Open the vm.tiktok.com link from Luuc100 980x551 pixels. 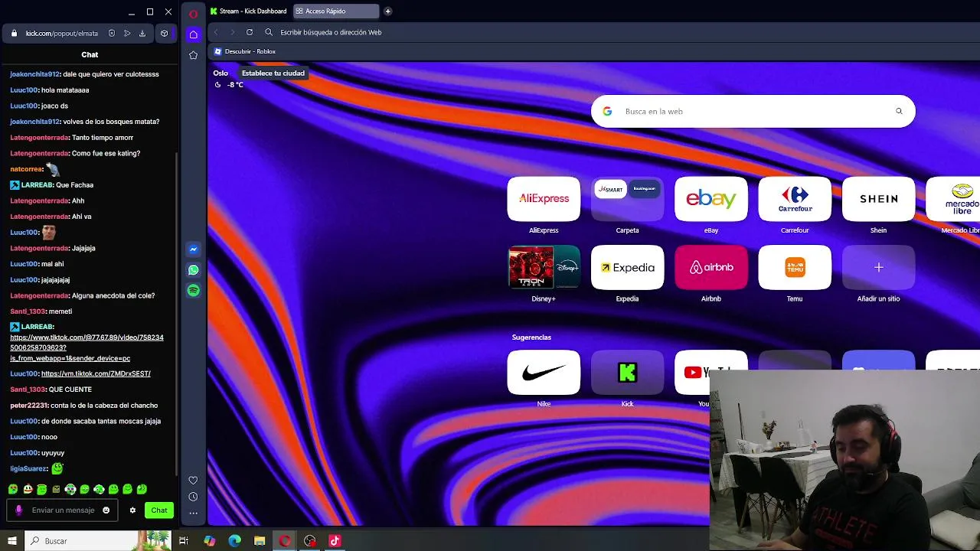click(x=96, y=373)
